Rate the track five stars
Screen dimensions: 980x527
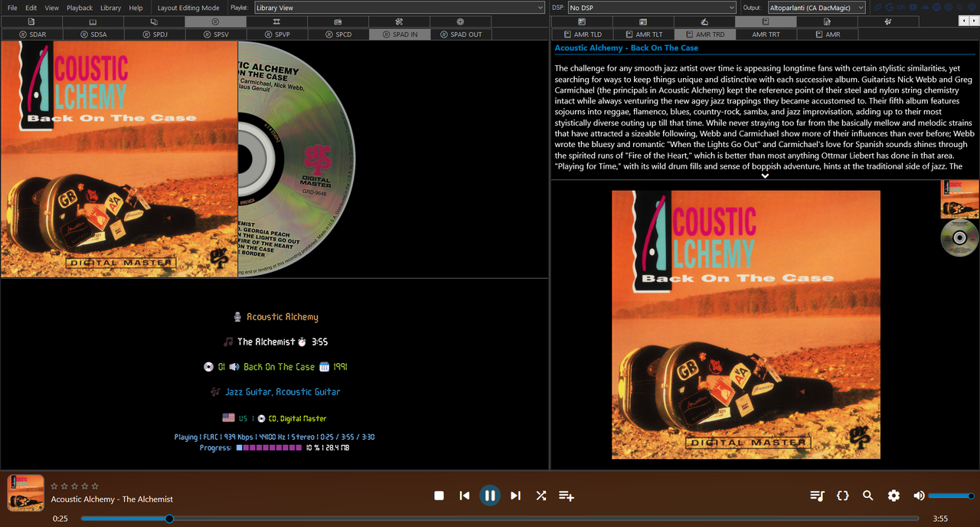pos(96,486)
